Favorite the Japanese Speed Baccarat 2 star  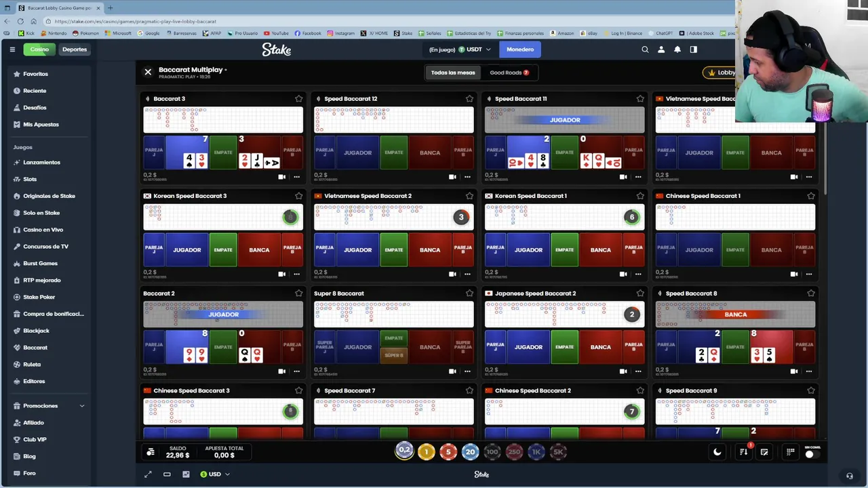pyautogui.click(x=640, y=293)
